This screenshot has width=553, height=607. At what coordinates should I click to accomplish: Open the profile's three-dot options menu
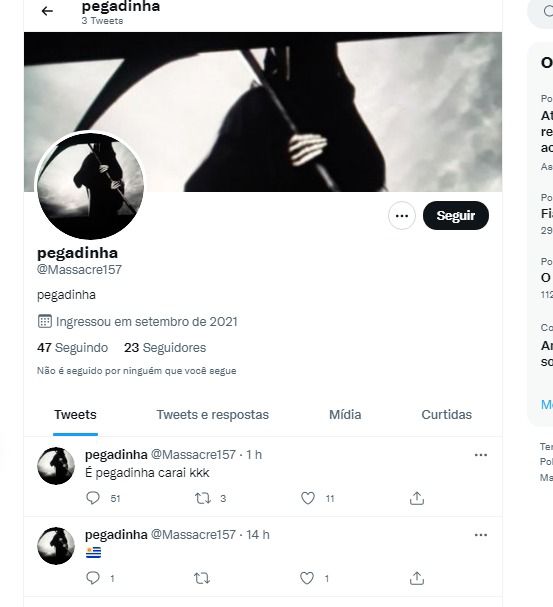pyautogui.click(x=402, y=216)
